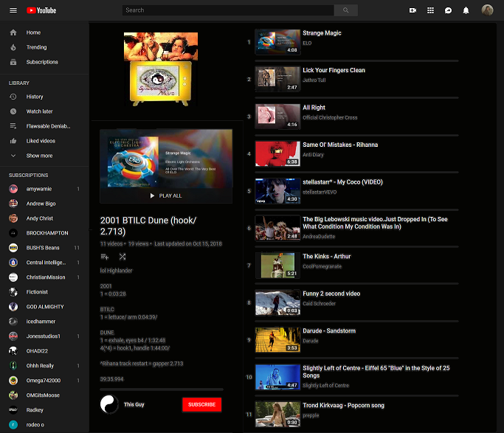Click the stellastarrVEVO channel name

[320, 192]
